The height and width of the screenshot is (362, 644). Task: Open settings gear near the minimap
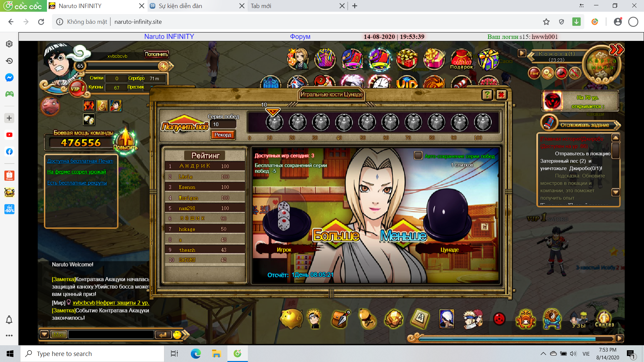click(x=548, y=73)
